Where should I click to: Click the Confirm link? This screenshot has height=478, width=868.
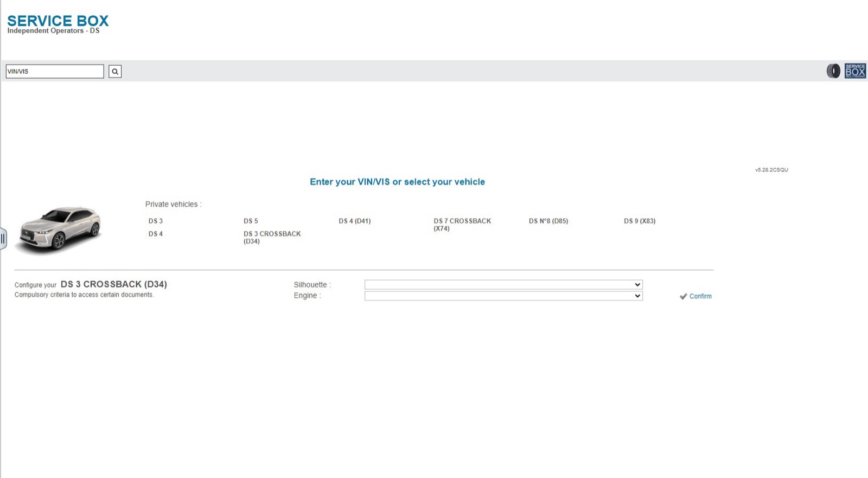[x=700, y=296]
